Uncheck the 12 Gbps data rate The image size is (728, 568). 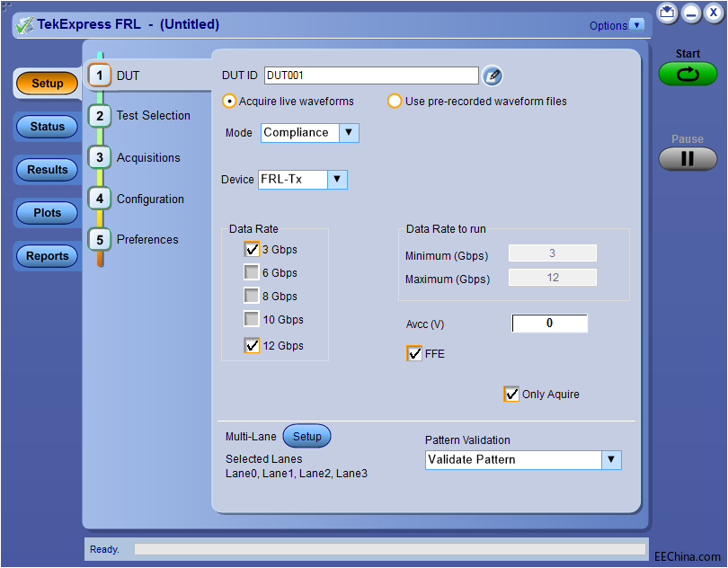(x=252, y=345)
